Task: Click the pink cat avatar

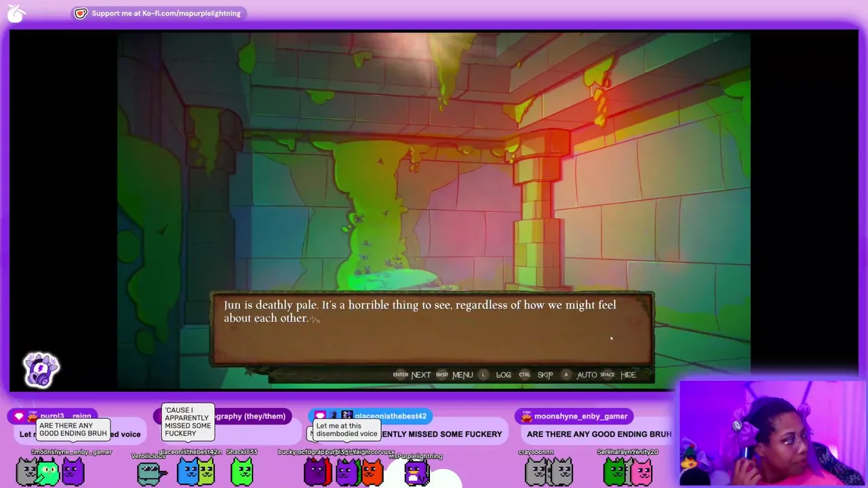Action: [642, 472]
